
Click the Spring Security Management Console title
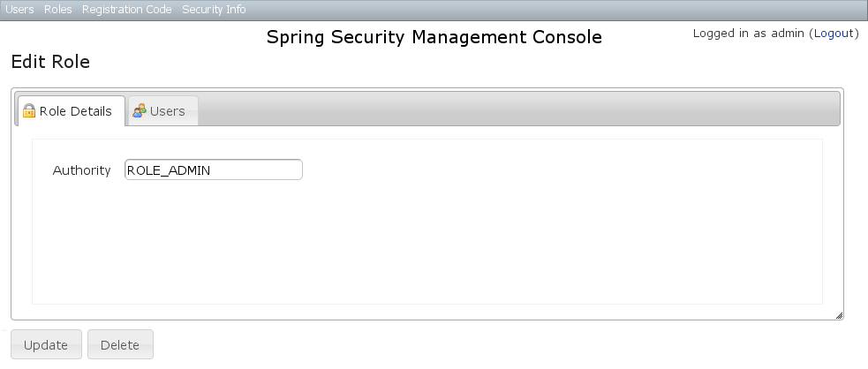tap(434, 37)
